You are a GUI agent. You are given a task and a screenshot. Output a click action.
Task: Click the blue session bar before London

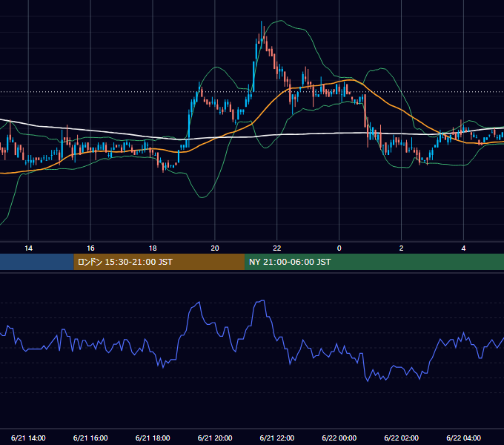(37, 262)
